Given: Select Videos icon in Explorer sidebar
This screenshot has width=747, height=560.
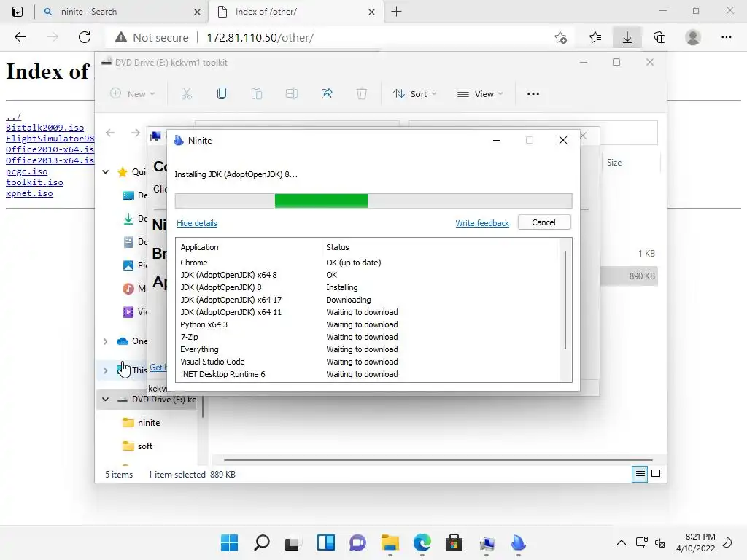Looking at the screenshot, I should 128,312.
